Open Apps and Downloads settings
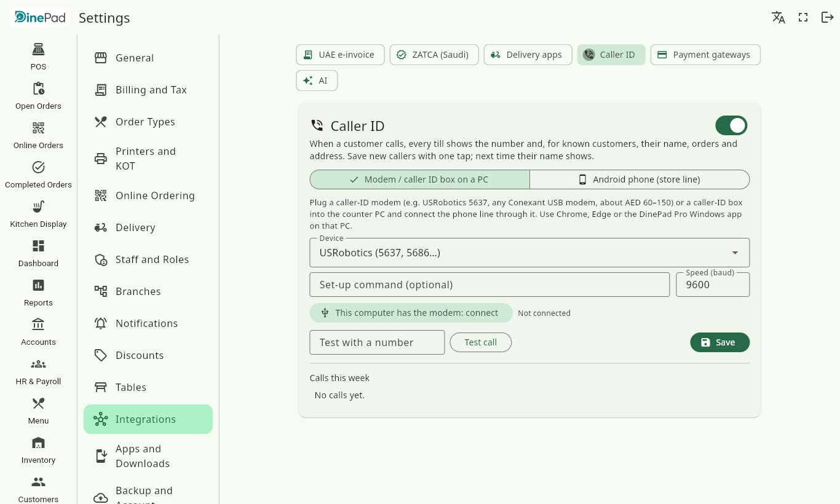 point(148,456)
